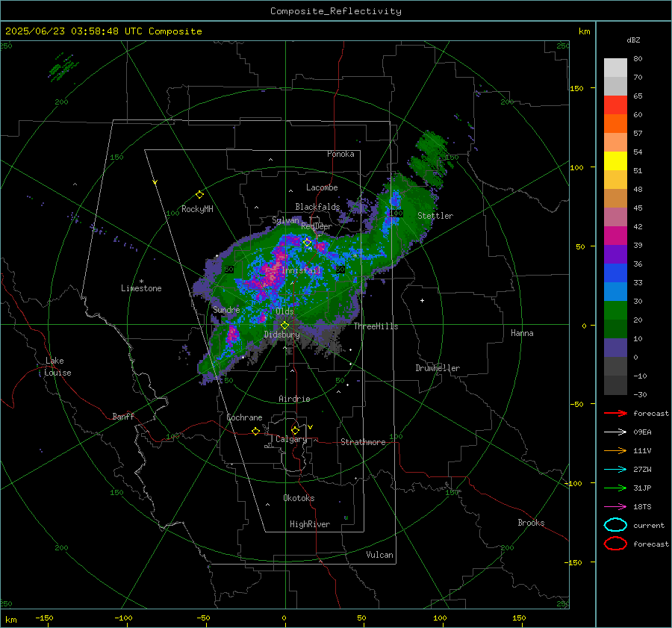Click the ThreeHills city label
The width and height of the screenshot is (672, 628).
376,326
